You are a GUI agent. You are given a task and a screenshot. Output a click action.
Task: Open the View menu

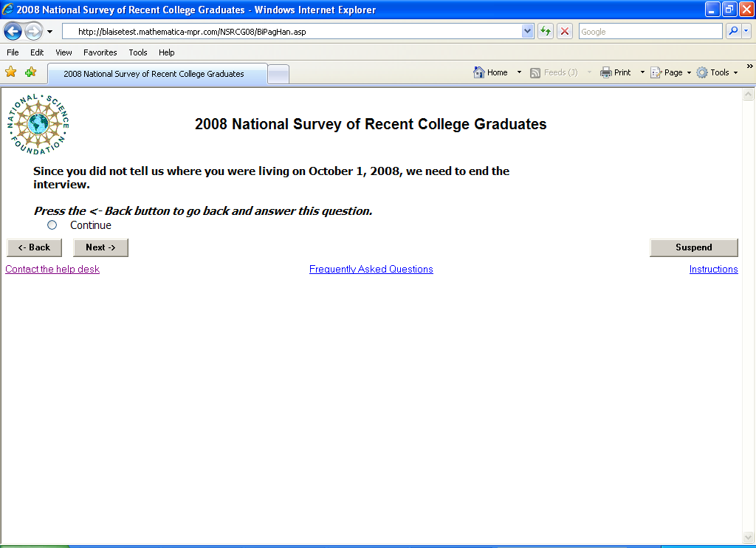63,52
